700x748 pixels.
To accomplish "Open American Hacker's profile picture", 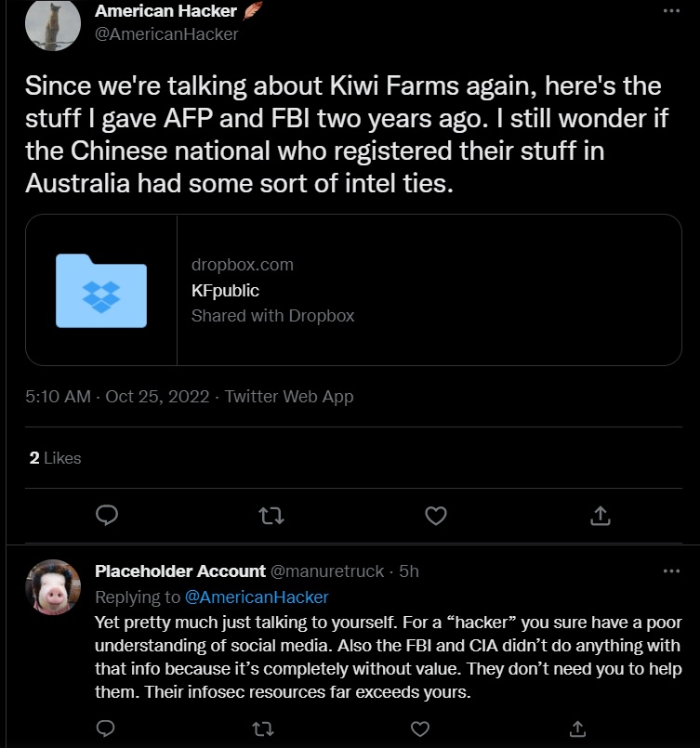I will 52,26.
